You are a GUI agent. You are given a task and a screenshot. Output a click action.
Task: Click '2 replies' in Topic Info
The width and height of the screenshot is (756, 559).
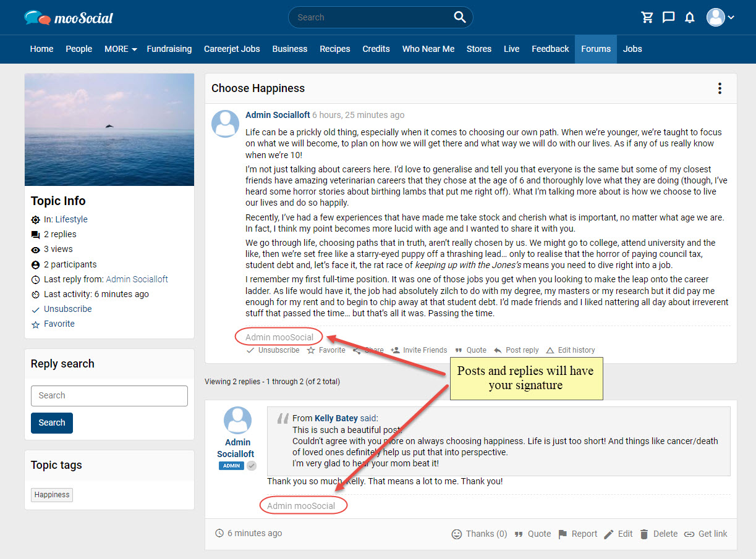coord(60,234)
